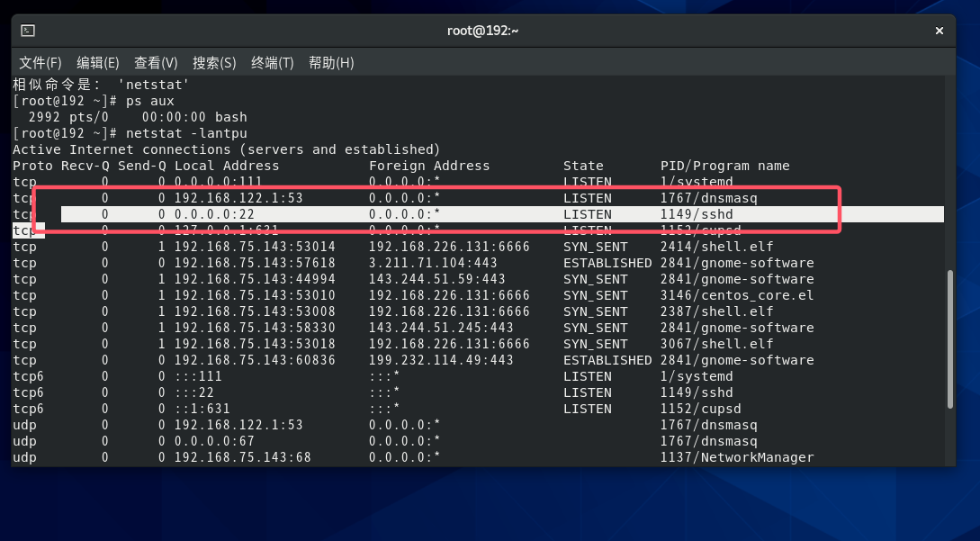This screenshot has height=541, width=980.
Task: Click the '2992 pts/0' bash process line
Action: pyautogui.click(x=138, y=117)
